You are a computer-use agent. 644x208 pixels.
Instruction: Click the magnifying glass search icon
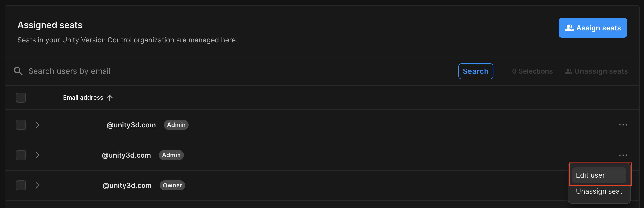18,71
